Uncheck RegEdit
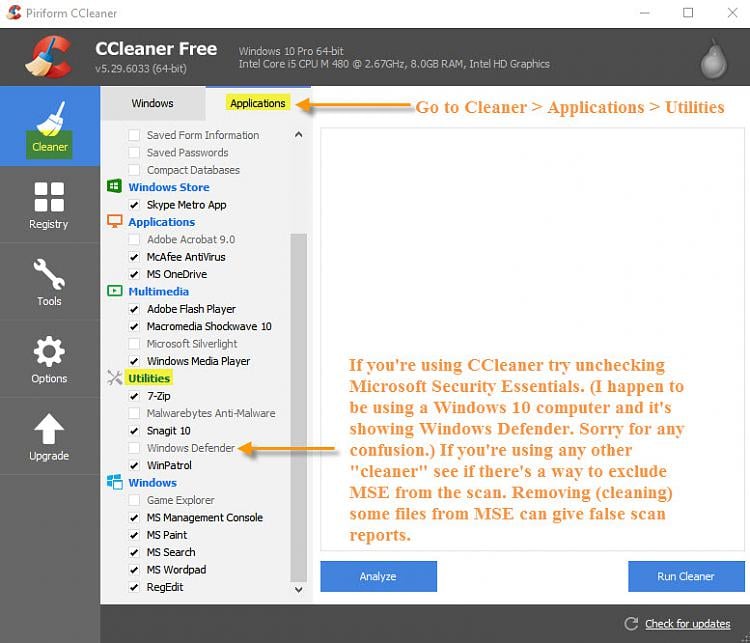The width and height of the screenshot is (750, 643). pos(134,587)
